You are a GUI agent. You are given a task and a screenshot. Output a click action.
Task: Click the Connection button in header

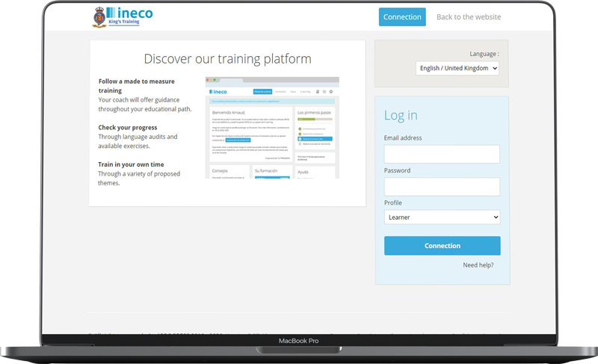[x=402, y=17]
